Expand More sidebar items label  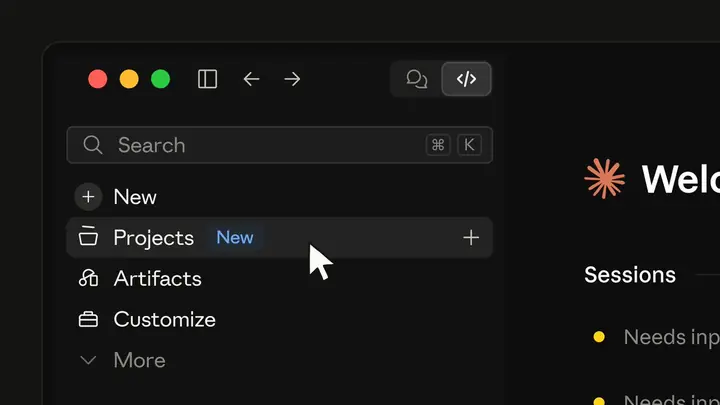(x=139, y=360)
